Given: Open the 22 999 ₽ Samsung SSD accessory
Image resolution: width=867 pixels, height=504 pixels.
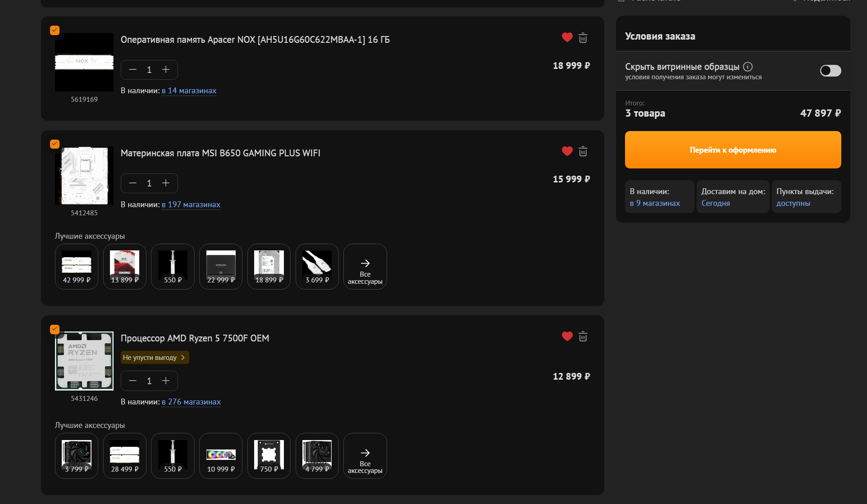Looking at the screenshot, I should coord(221,267).
